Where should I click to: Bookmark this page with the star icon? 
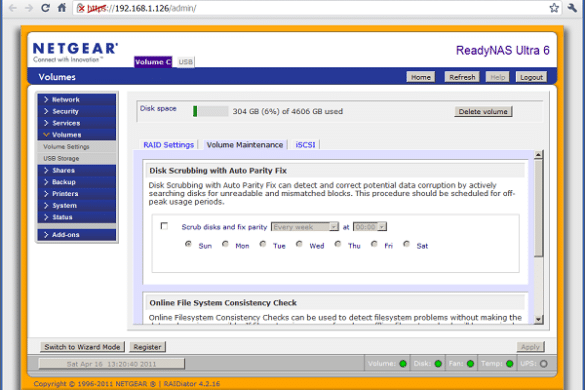coord(554,8)
